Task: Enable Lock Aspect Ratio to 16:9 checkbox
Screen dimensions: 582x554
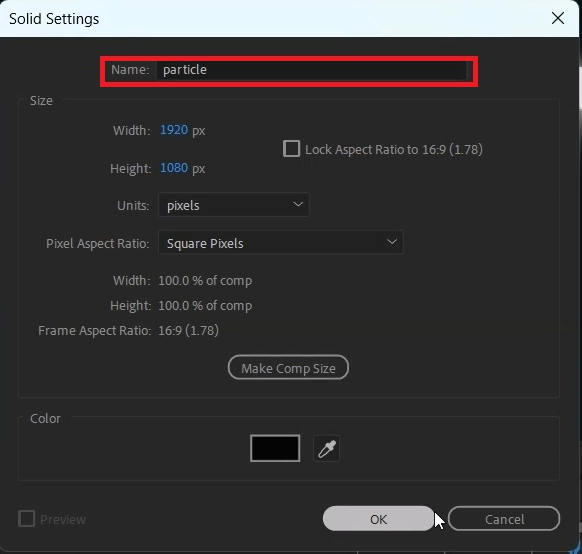Action: pyautogui.click(x=291, y=149)
